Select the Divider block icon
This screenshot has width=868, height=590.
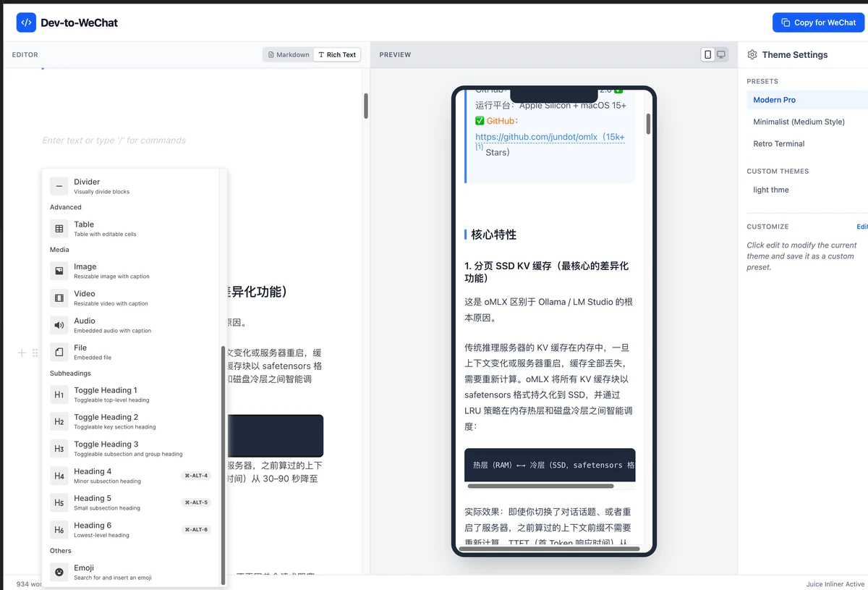click(x=59, y=186)
